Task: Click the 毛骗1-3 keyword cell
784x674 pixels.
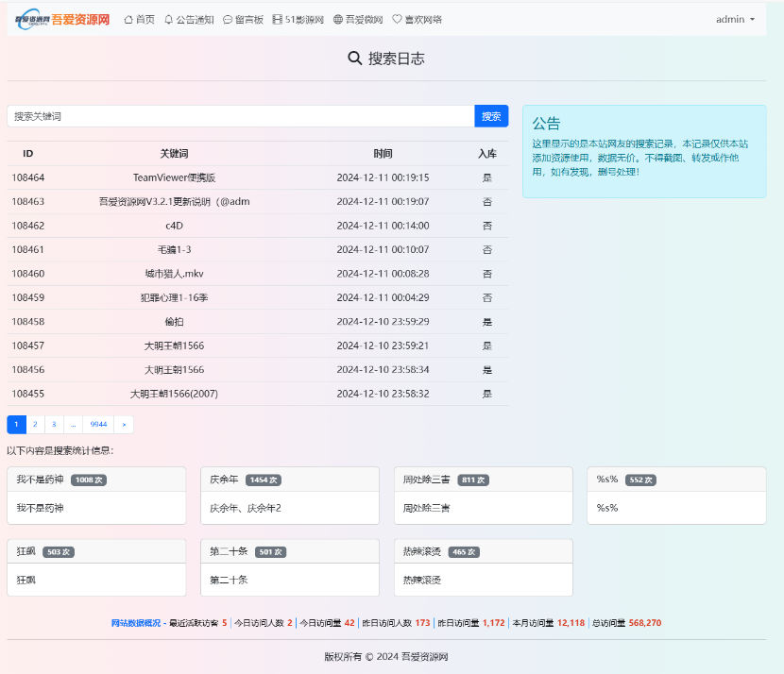Action: 174,249
